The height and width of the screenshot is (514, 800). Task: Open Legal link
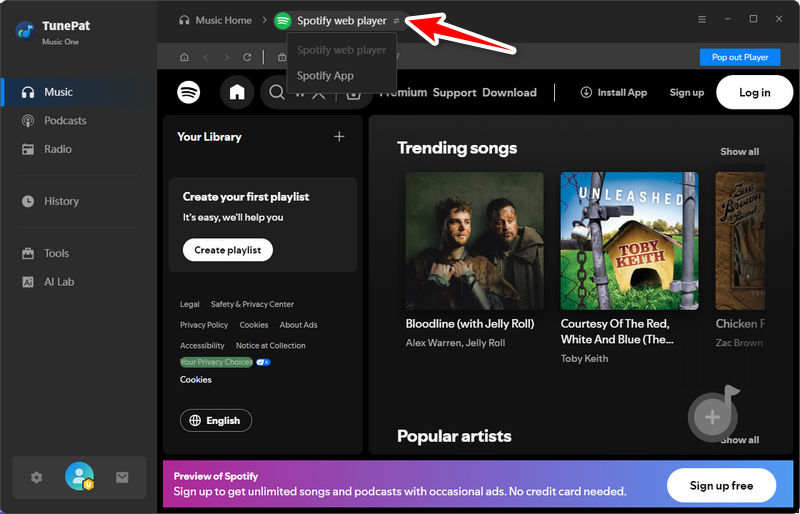pos(189,304)
